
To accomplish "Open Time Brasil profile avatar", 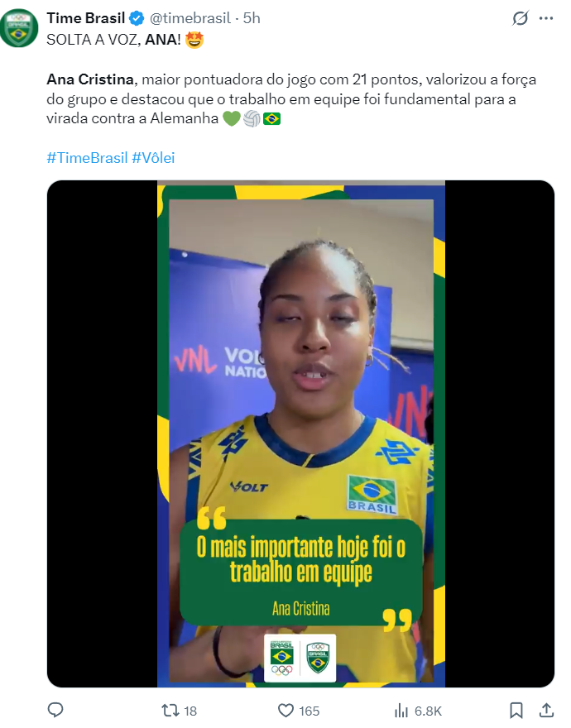I will pyautogui.click(x=19, y=28).
